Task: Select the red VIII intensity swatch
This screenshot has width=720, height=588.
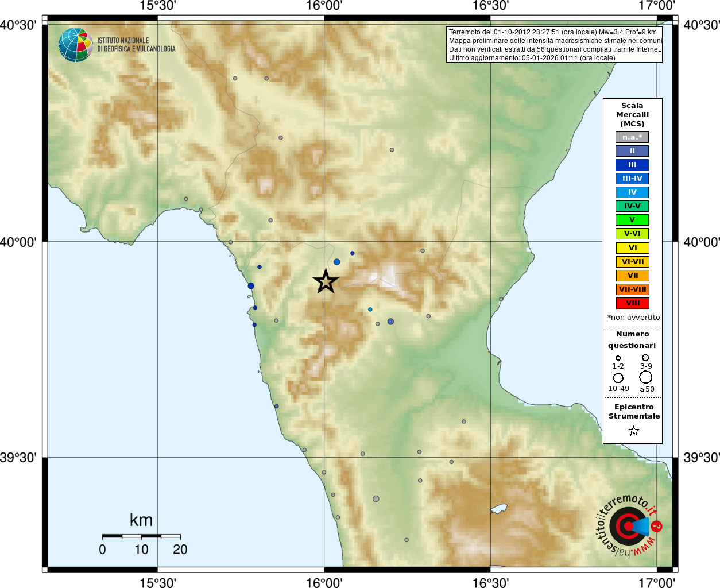Action: [632, 303]
